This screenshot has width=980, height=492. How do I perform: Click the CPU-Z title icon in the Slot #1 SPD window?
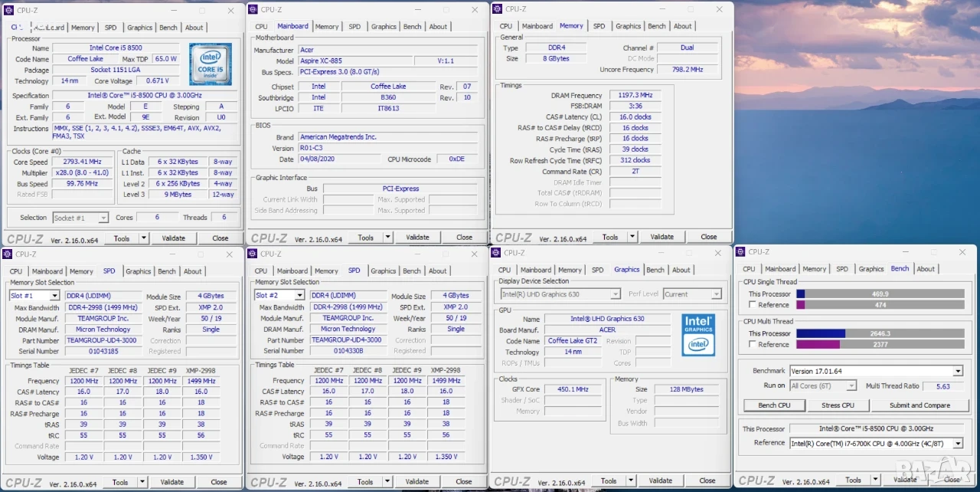pyautogui.click(x=8, y=254)
